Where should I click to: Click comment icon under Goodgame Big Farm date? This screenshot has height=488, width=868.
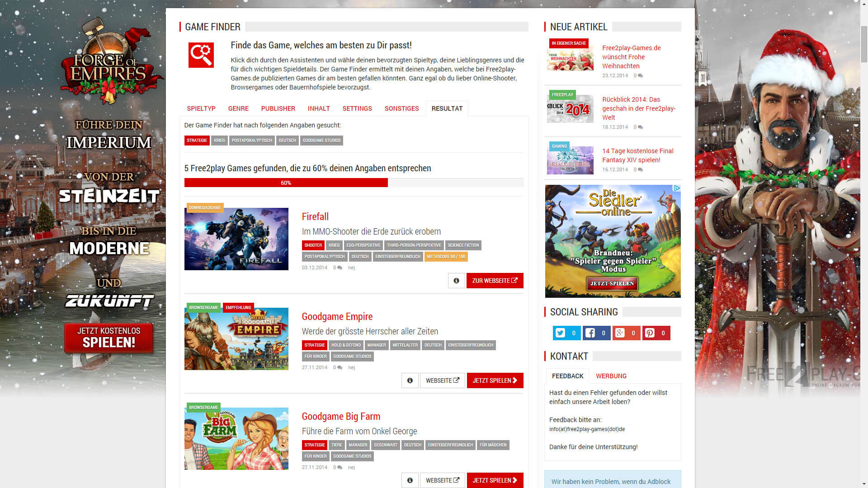tap(340, 468)
